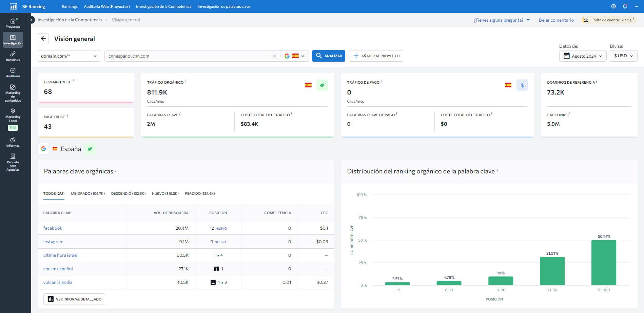Open the instagram keyword link
Image resolution: width=644 pixels, height=313 pixels.
[x=53, y=242]
